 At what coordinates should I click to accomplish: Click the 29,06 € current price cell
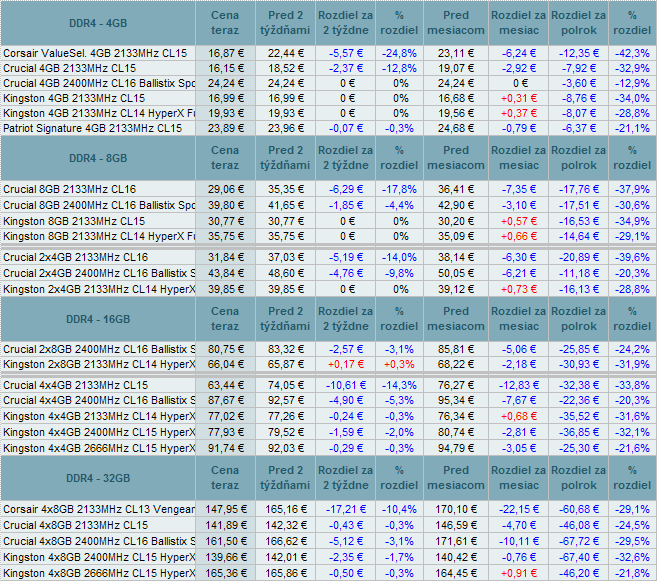(226, 189)
